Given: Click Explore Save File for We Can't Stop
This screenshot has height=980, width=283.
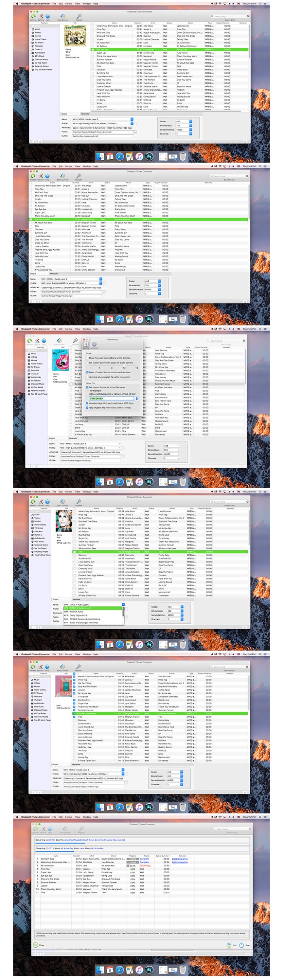Looking at the screenshot, I should click(x=180, y=859).
